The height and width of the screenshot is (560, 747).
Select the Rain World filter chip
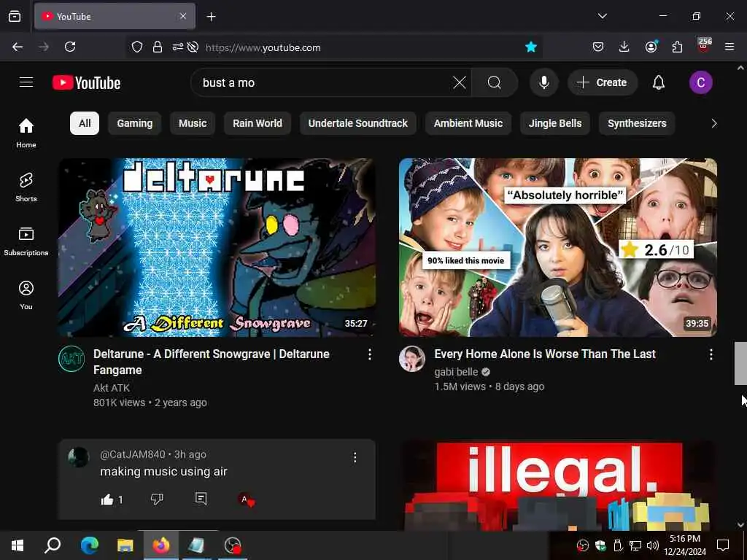pos(258,123)
